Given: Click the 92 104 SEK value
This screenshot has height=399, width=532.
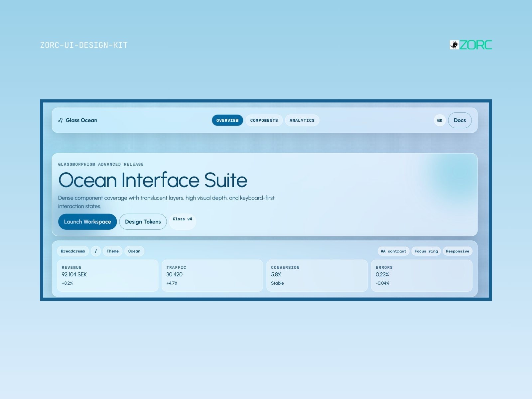Looking at the screenshot, I should click(74, 274).
